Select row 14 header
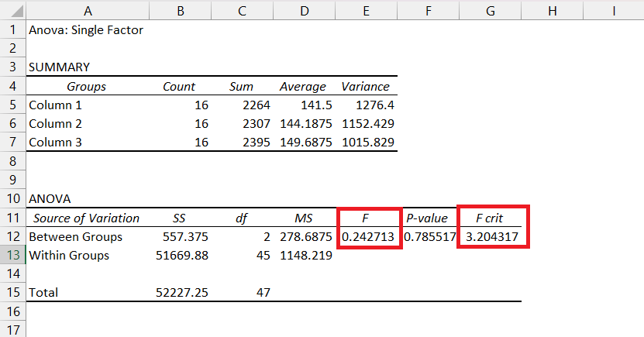644x337 pixels. pos(12,273)
